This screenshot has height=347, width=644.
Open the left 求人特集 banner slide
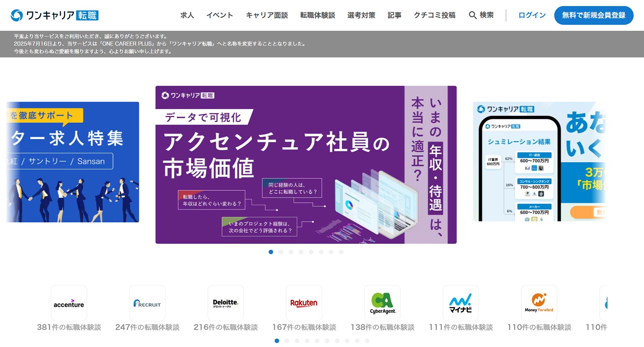coord(73,162)
